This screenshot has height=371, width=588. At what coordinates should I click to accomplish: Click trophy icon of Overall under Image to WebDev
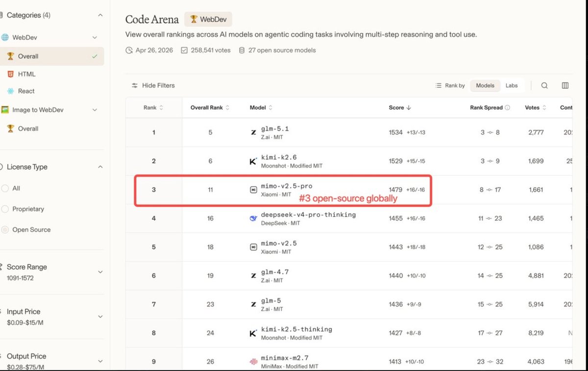click(x=10, y=128)
